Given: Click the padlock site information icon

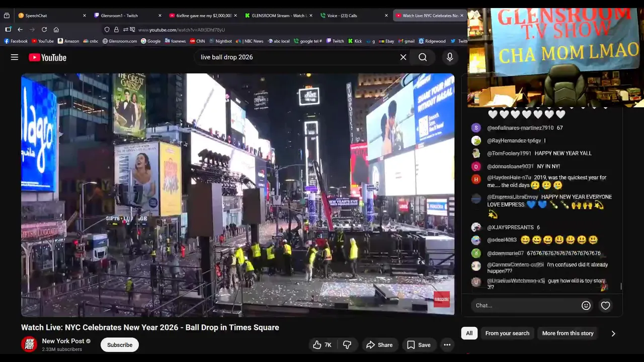Looking at the screenshot, I should click(x=116, y=30).
